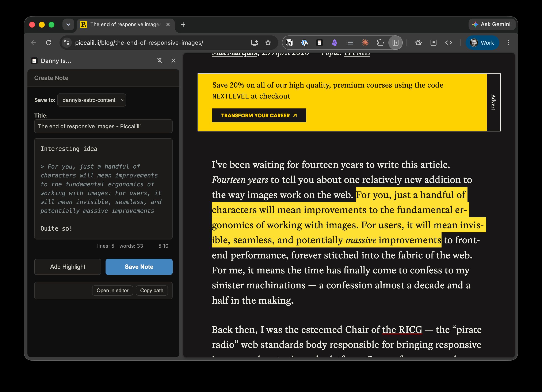Click into the note body text area
This screenshot has width=542, height=392.
(103, 189)
